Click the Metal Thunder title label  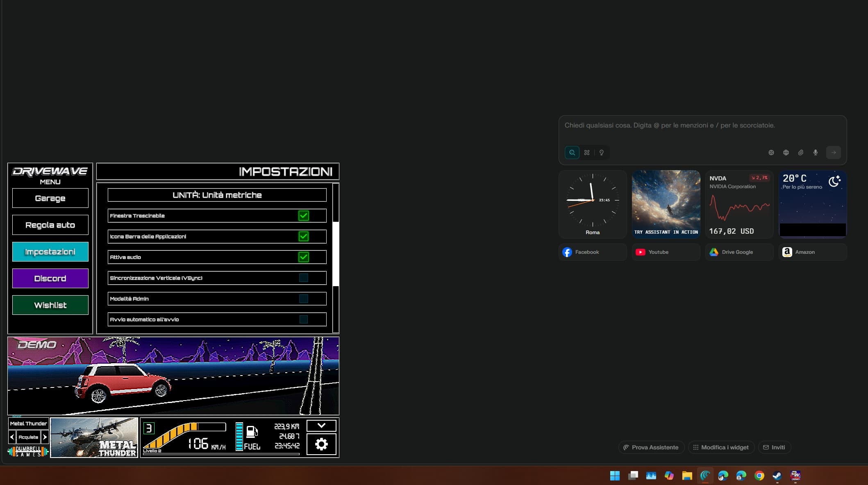point(28,424)
